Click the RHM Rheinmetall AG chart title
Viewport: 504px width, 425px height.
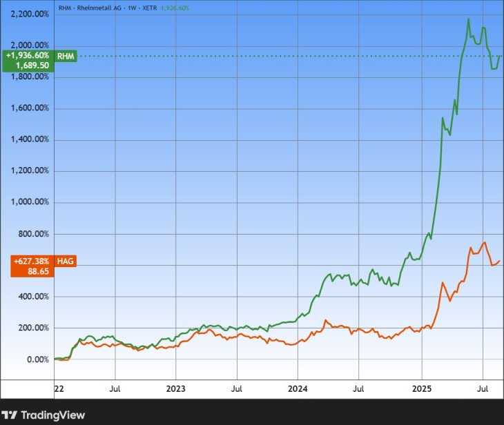click(108, 8)
